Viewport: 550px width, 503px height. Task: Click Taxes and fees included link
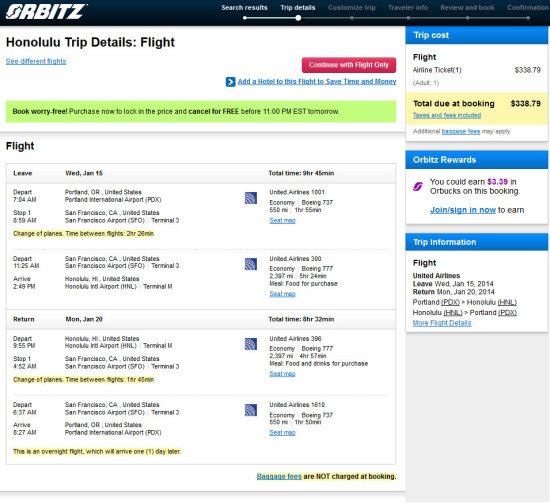tap(447, 115)
